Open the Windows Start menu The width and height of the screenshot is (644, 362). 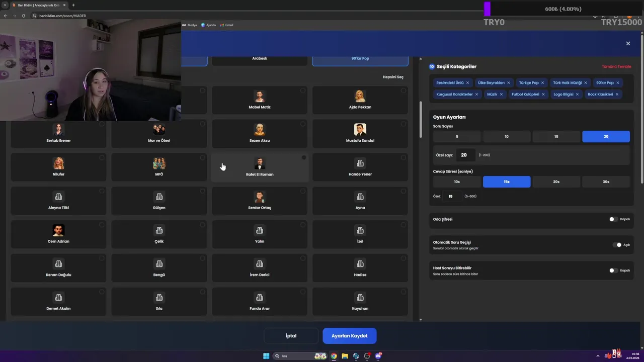click(266, 356)
